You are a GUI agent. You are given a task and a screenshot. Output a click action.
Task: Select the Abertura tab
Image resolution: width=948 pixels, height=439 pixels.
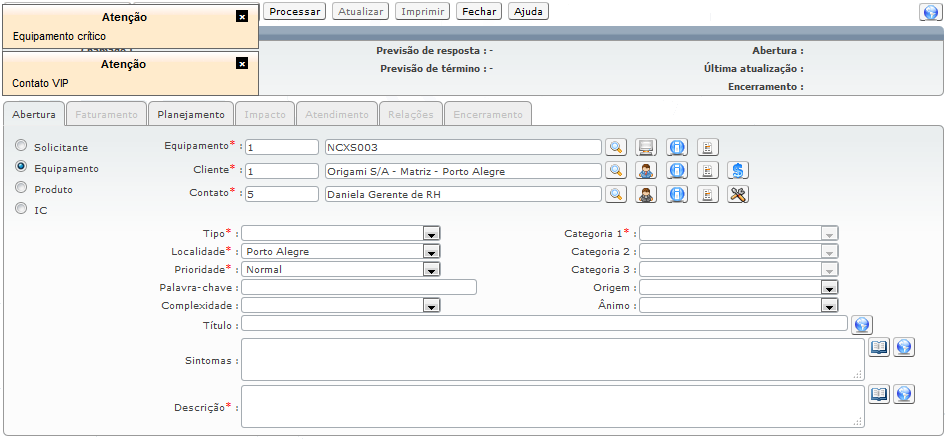click(34, 114)
